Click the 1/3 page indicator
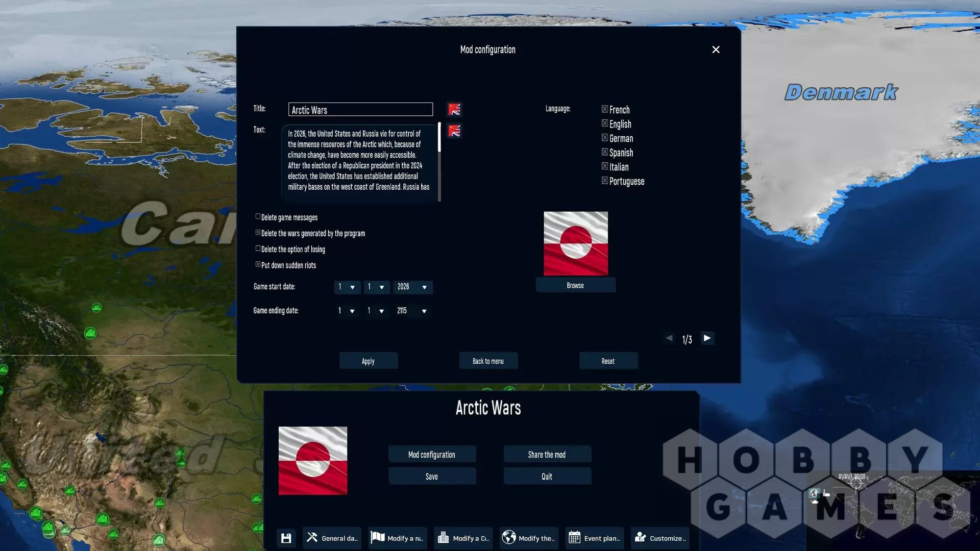Image resolution: width=980 pixels, height=551 pixels. pos(687,339)
